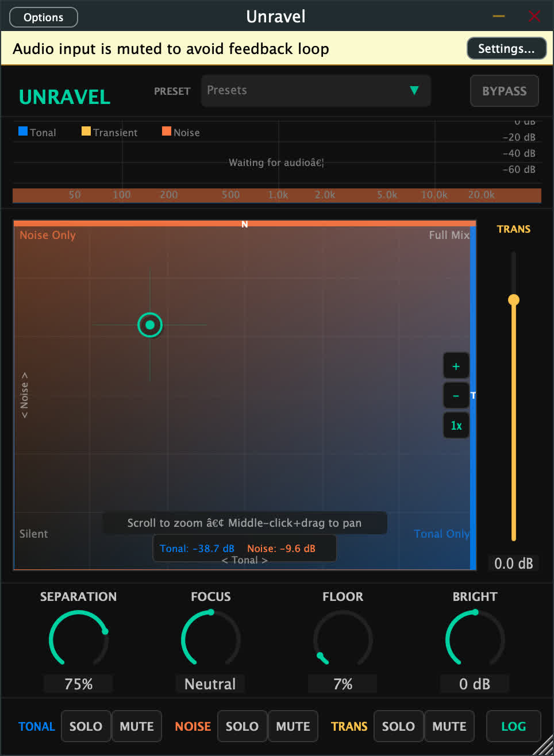The width and height of the screenshot is (554, 756).
Task: Click the Silent corner label
Action: tap(34, 534)
